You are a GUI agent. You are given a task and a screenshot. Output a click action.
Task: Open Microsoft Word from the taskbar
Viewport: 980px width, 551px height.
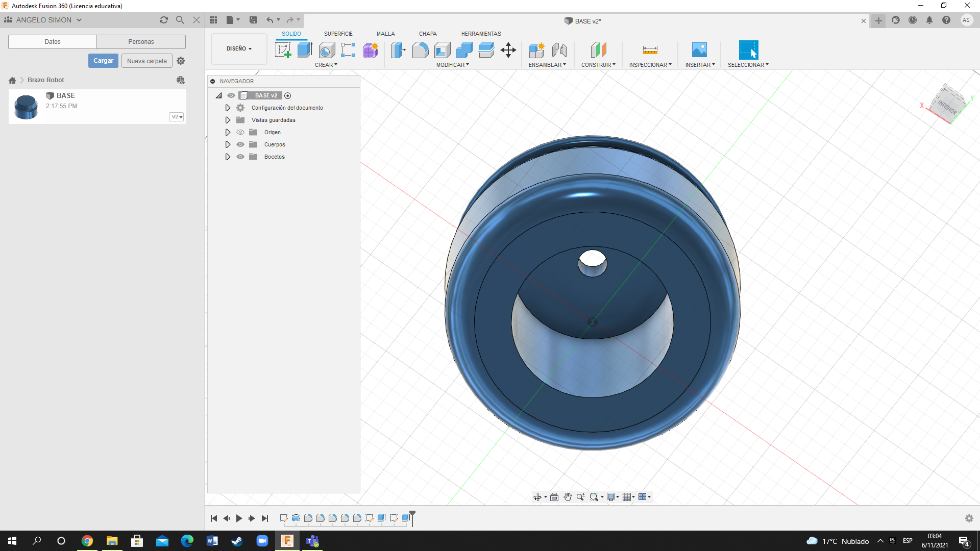212,541
